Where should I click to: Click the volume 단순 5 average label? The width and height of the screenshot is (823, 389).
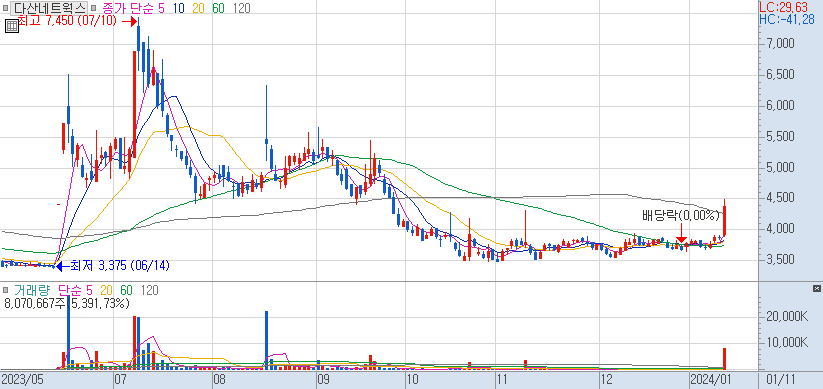pyautogui.click(x=76, y=290)
